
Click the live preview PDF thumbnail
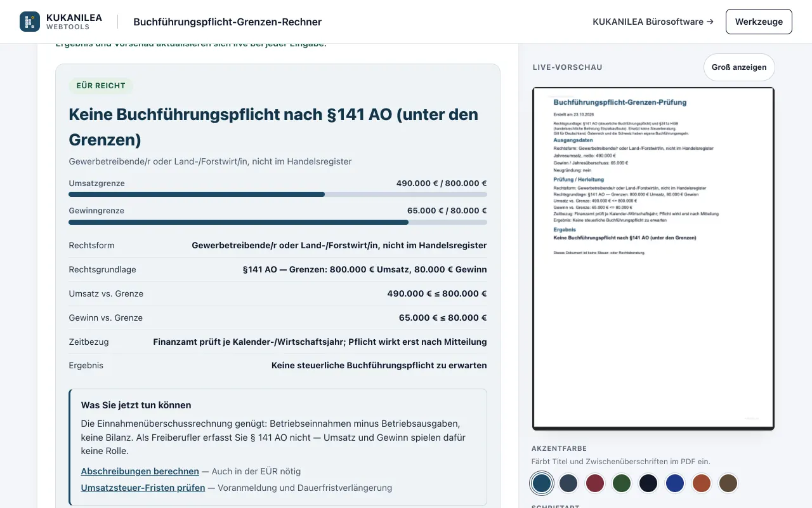tap(653, 258)
